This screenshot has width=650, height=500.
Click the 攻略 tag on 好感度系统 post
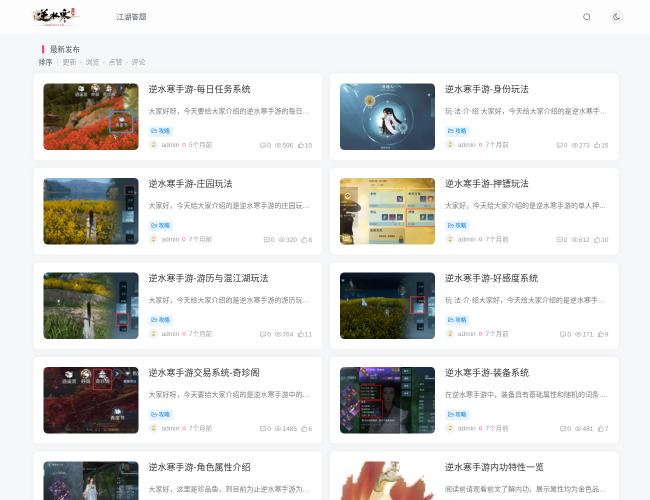pos(457,319)
